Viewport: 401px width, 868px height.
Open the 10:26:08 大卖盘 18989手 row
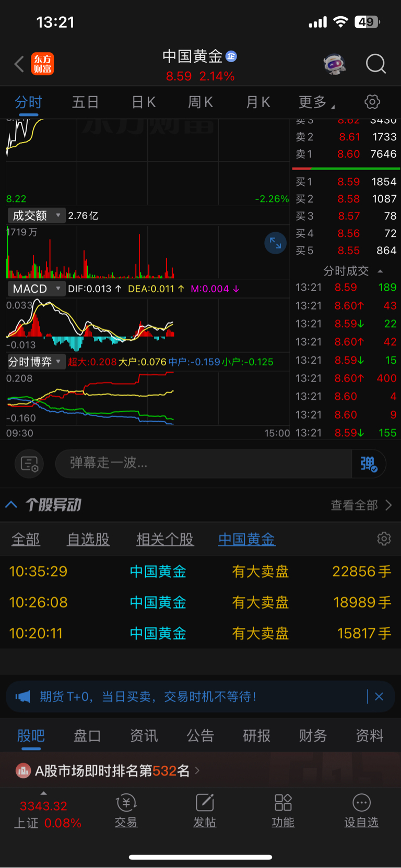(200, 602)
